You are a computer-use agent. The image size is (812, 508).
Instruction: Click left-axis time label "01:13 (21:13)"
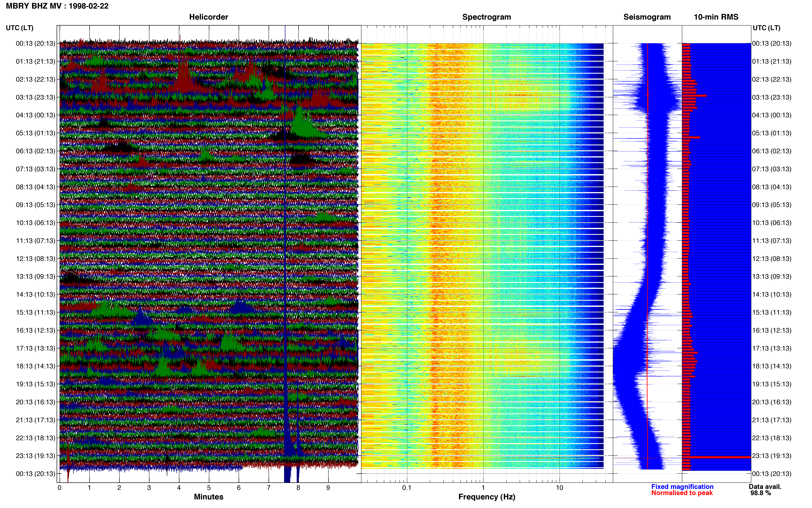(x=35, y=61)
